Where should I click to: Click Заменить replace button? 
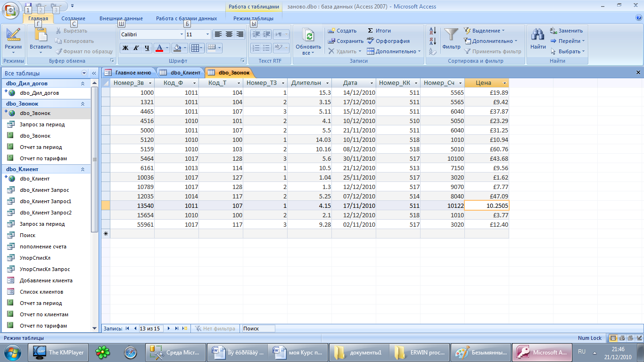[567, 31]
